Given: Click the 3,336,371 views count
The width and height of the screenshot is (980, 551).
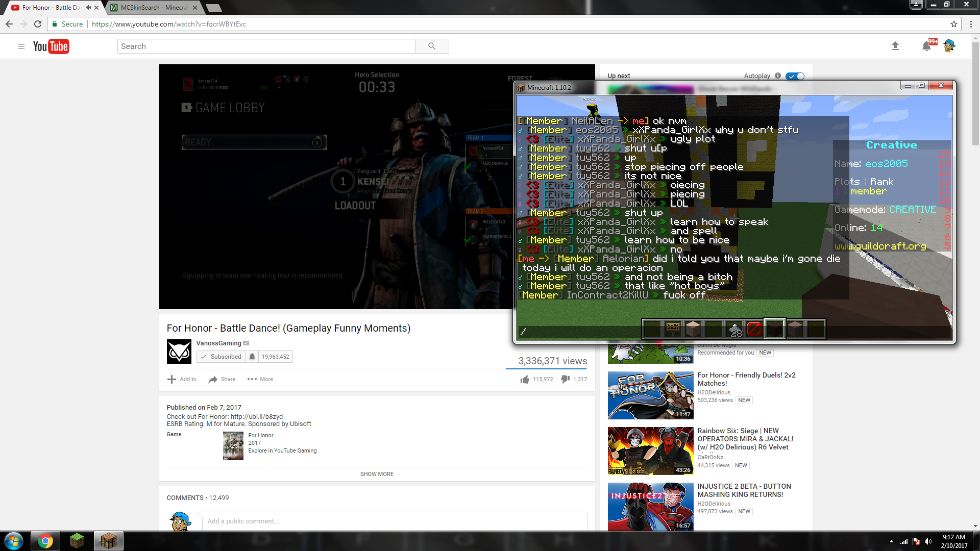Looking at the screenshot, I should coord(552,361).
